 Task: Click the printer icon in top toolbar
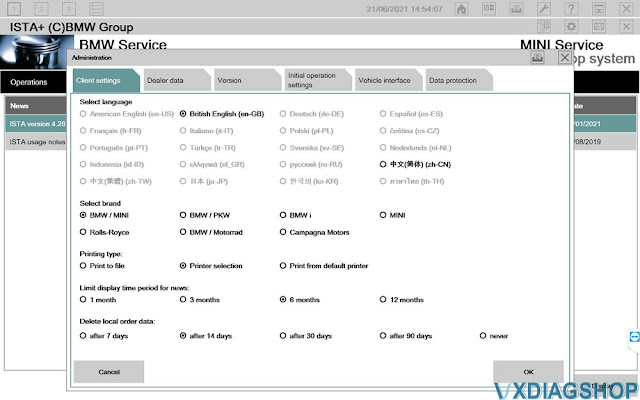point(516,9)
